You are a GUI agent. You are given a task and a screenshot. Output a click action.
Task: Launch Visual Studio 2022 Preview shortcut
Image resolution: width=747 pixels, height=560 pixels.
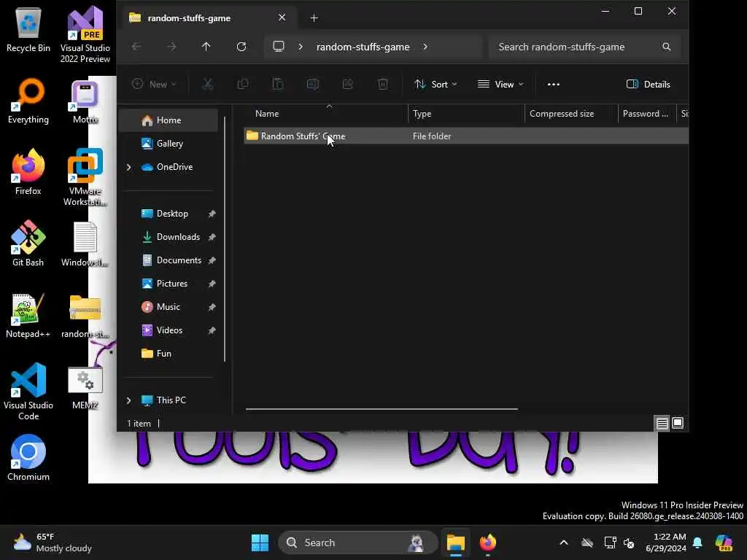85,34
